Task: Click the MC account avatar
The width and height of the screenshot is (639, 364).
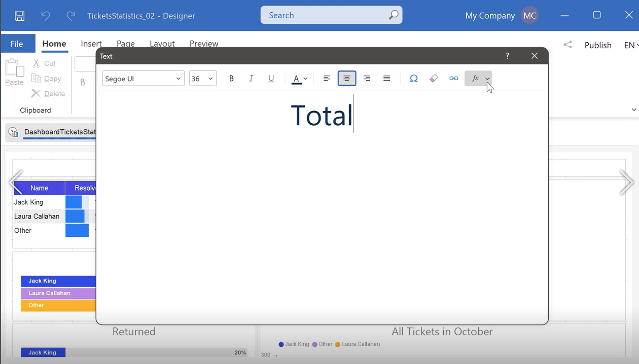Action: [529, 16]
